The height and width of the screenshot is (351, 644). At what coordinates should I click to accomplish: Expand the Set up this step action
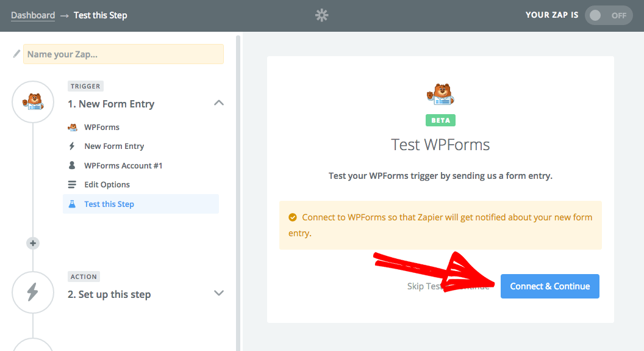tap(219, 293)
